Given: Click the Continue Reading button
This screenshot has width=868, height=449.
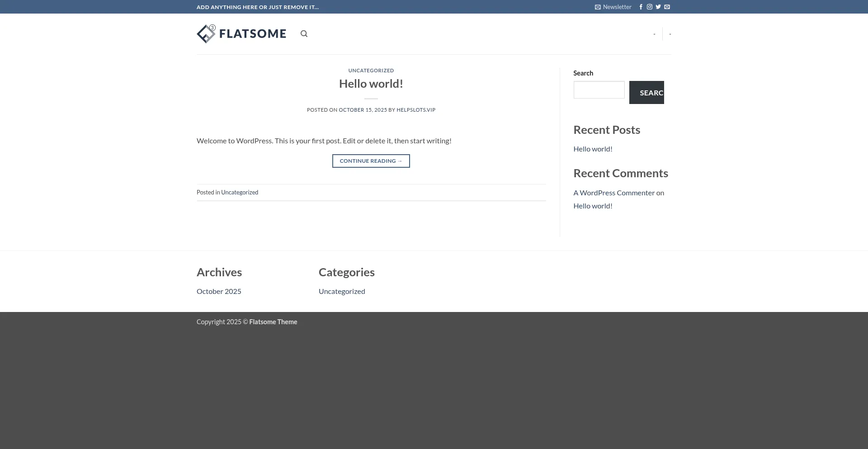Looking at the screenshot, I should [x=371, y=161].
